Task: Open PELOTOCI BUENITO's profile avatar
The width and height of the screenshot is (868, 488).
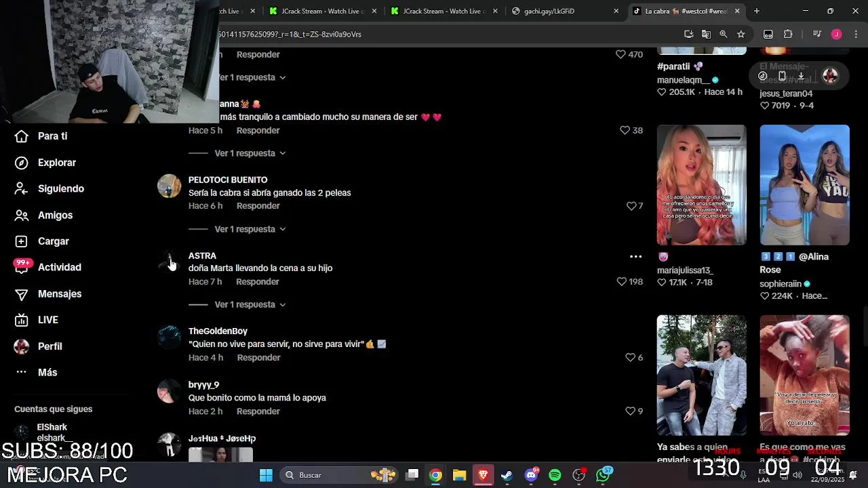Action: tap(169, 186)
